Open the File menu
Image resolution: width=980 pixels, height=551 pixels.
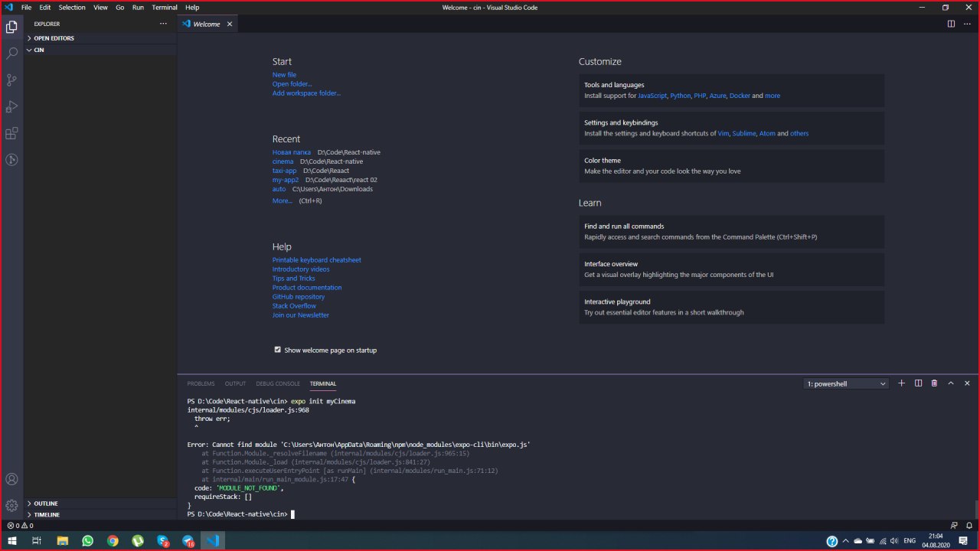point(27,7)
